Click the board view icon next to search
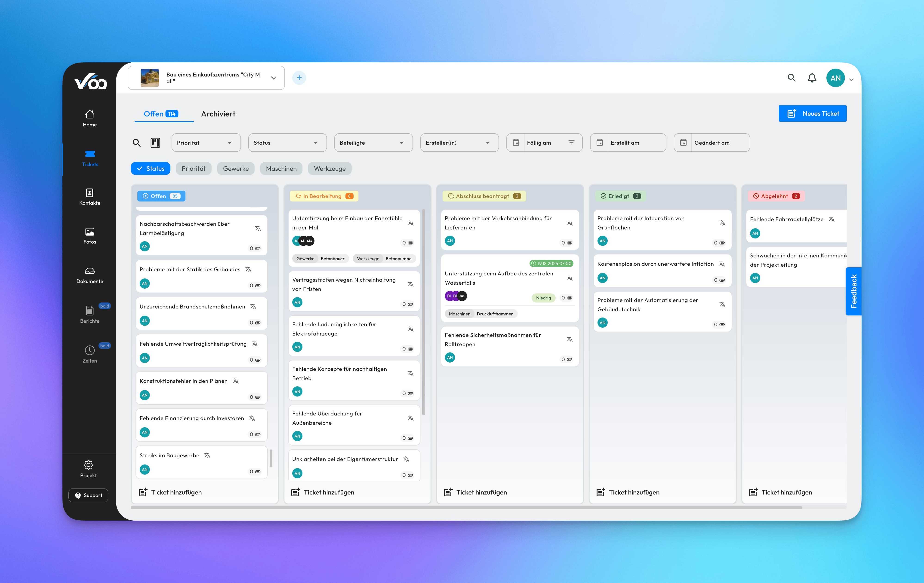 (x=155, y=142)
